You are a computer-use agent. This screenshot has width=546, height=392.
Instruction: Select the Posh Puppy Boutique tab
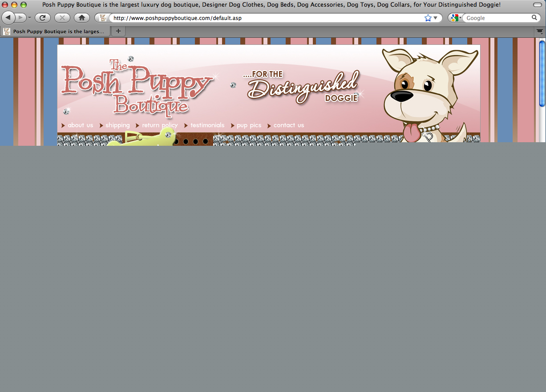pyautogui.click(x=56, y=32)
